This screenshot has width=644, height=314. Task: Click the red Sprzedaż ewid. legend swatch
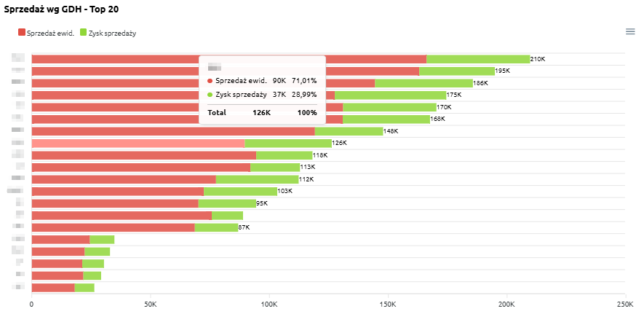pos(22,33)
